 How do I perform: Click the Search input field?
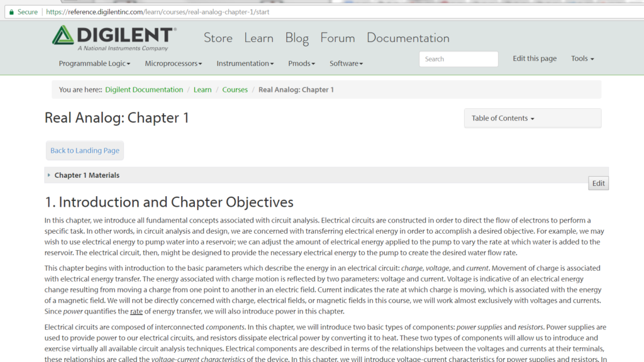(458, 59)
